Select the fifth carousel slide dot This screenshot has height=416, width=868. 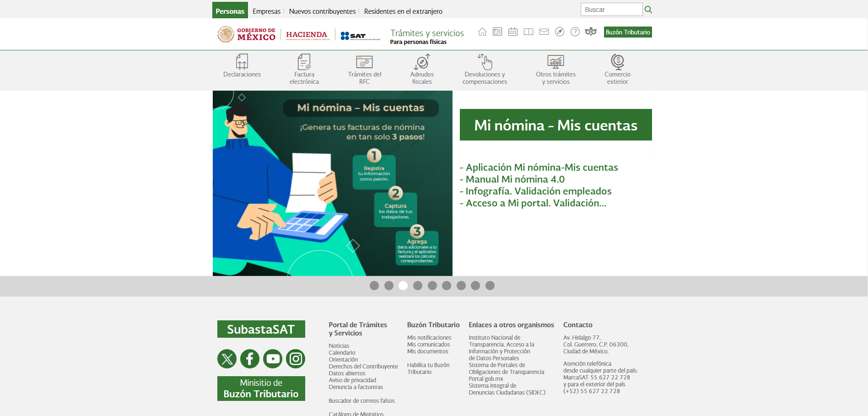click(x=432, y=286)
